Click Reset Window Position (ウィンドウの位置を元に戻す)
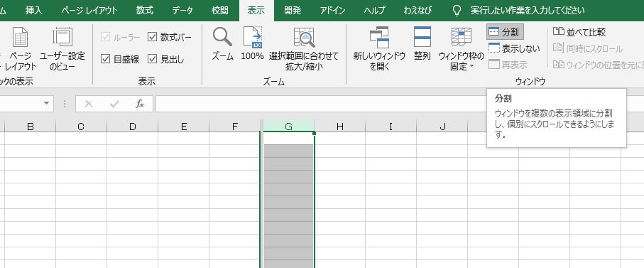The image size is (644, 268). [598, 65]
